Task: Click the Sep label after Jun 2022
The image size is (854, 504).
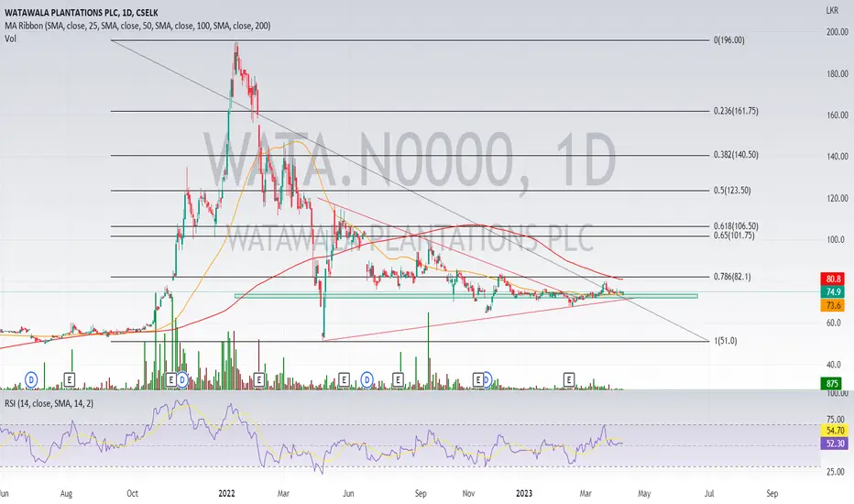Action: click(x=421, y=493)
